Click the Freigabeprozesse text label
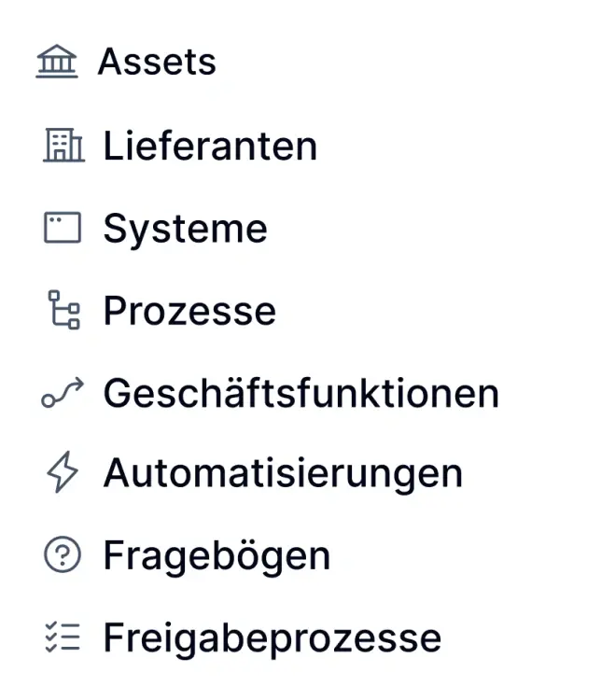 (x=272, y=638)
